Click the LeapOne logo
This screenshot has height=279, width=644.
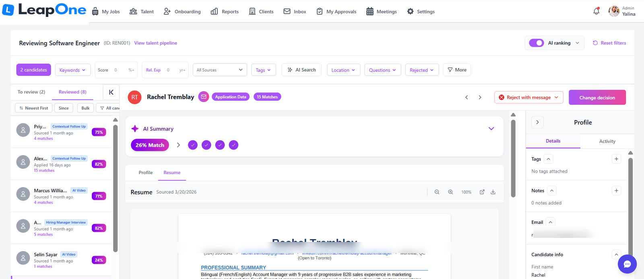pyautogui.click(x=44, y=10)
